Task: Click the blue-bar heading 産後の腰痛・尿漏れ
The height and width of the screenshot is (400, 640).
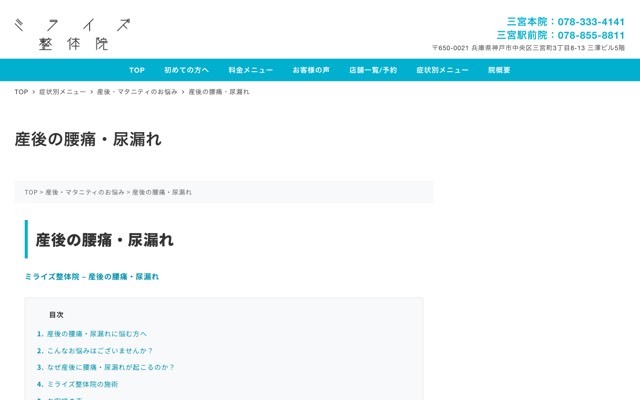Action: point(104,240)
